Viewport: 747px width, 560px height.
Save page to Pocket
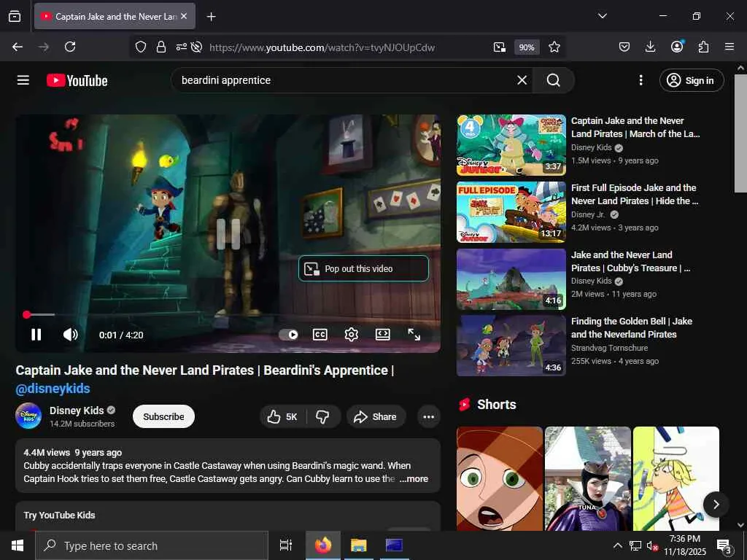point(624,47)
